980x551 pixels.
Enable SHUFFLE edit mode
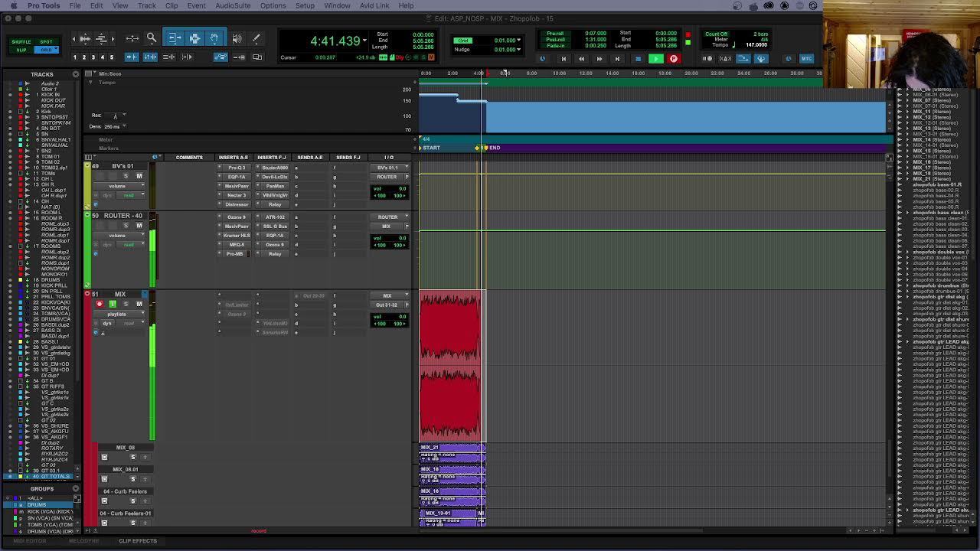(x=21, y=41)
